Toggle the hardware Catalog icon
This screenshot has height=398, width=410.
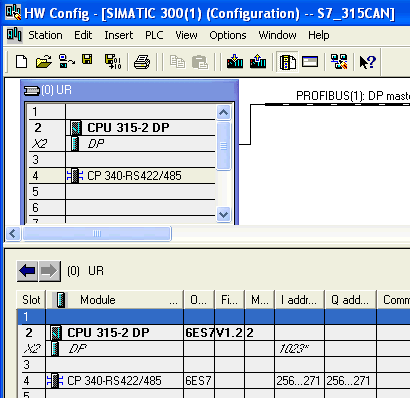287,62
